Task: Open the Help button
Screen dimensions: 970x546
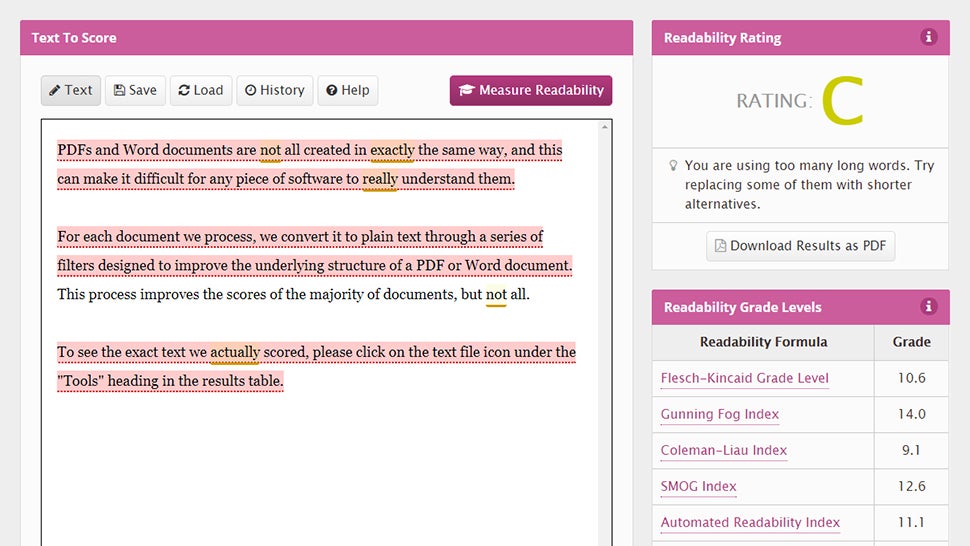Action: coord(348,90)
